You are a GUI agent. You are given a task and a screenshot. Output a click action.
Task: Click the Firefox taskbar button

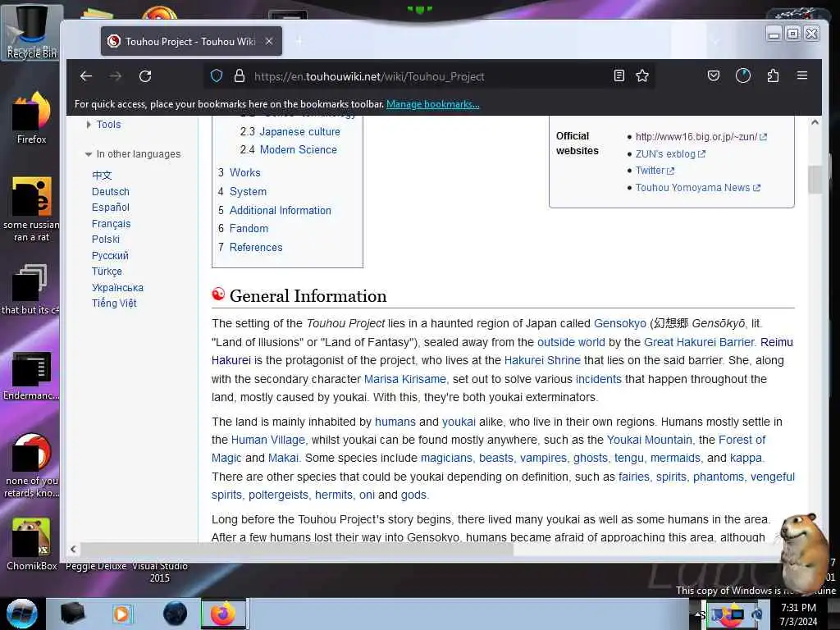coord(223,614)
